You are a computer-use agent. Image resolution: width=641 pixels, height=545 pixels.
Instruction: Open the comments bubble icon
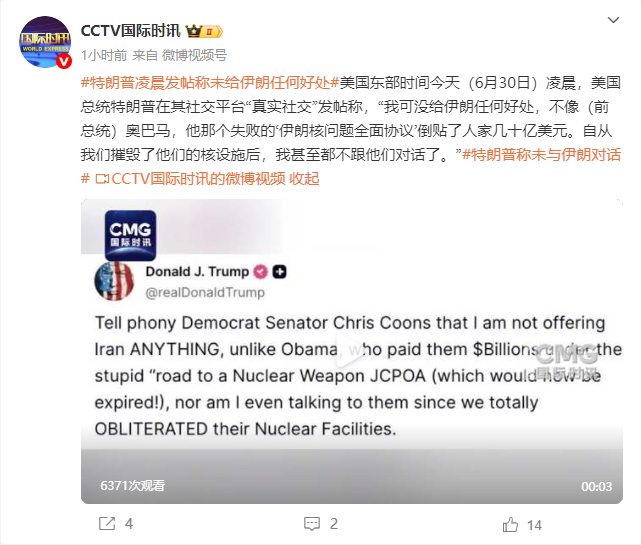pyautogui.click(x=312, y=524)
